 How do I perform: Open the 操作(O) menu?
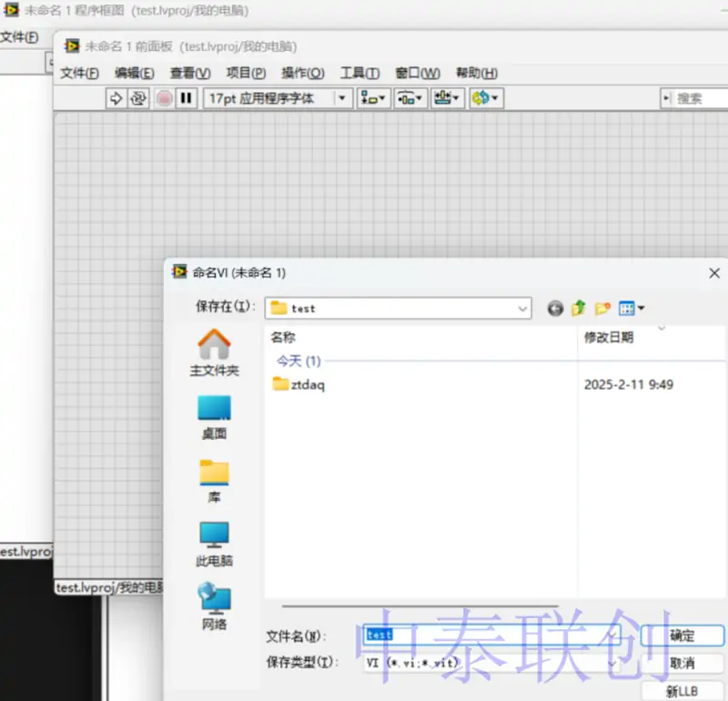(x=302, y=73)
